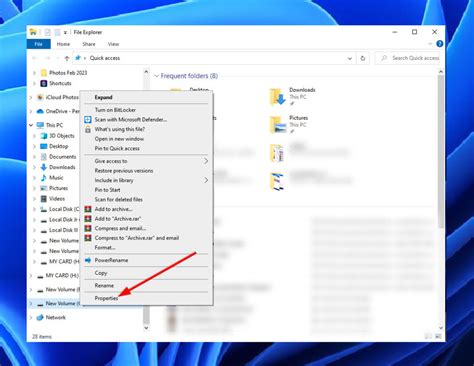Expand the Photos Feb 2023 tree node
Viewport: 474px width, 366px height.
click(34, 73)
